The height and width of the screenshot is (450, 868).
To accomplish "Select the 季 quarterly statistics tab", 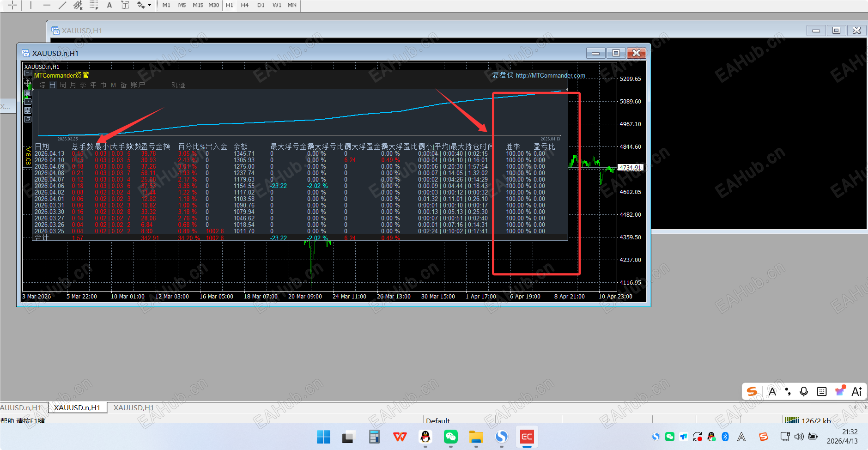I will (83, 85).
